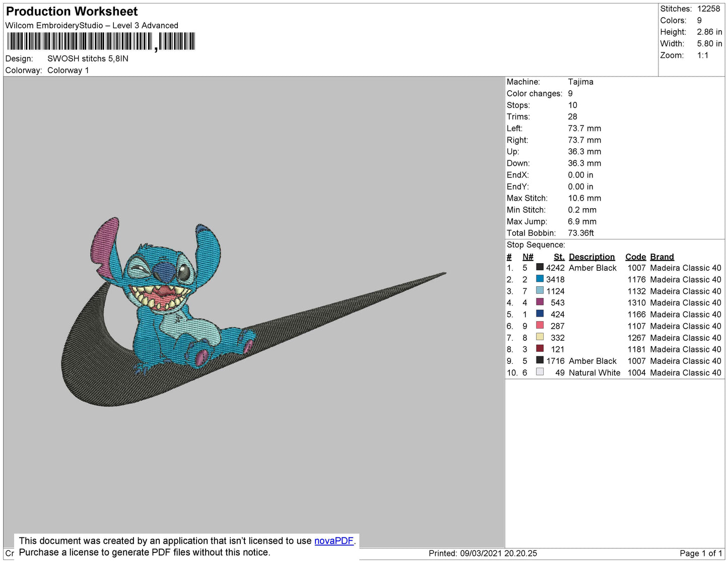Viewport: 728px width, 563px height.
Task: Click the Code column header
Action: point(635,257)
